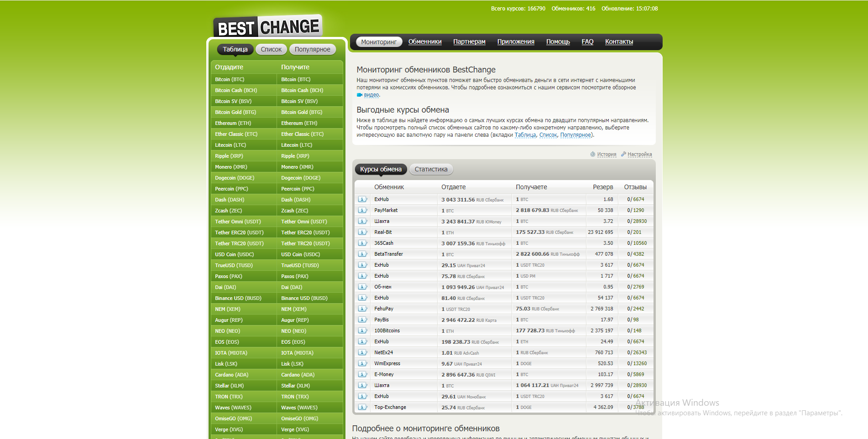The image size is (868, 439).
Task: Follow the видео link
Action: pyautogui.click(x=371, y=95)
